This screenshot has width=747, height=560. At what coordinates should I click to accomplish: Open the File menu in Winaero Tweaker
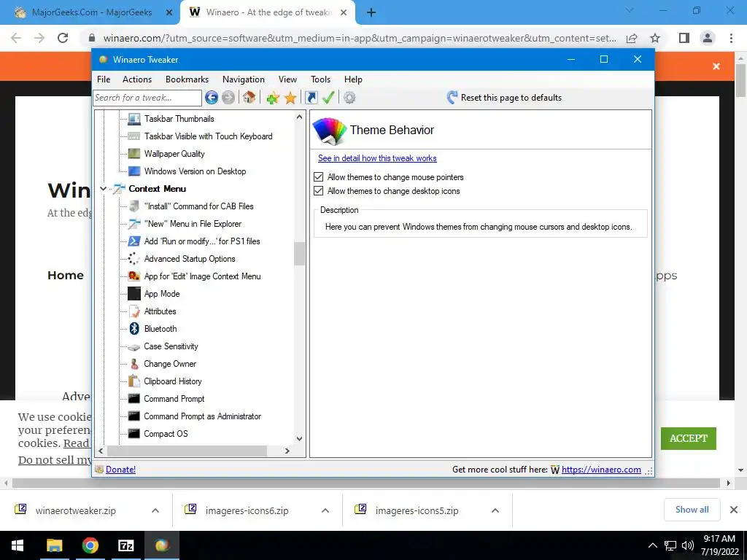[104, 79]
